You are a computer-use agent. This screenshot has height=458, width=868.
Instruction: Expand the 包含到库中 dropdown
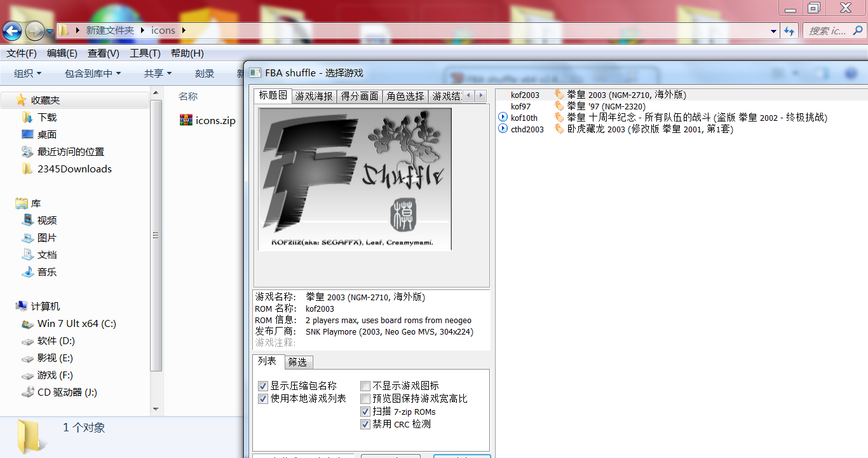click(x=92, y=74)
